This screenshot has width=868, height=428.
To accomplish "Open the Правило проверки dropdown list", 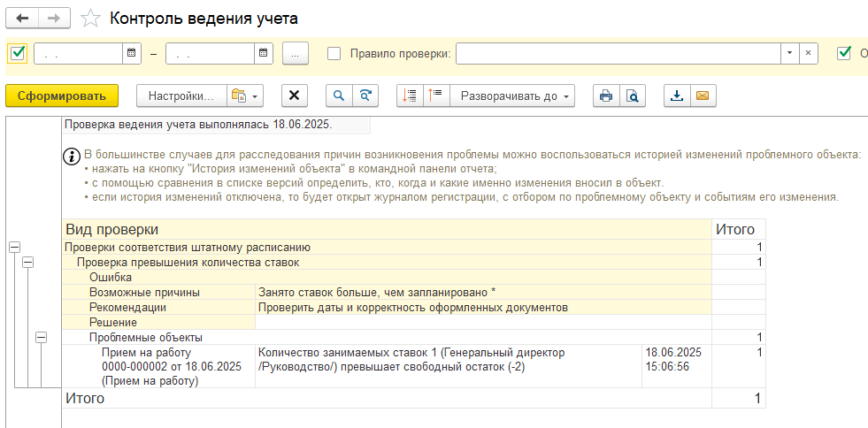I will 789,54.
